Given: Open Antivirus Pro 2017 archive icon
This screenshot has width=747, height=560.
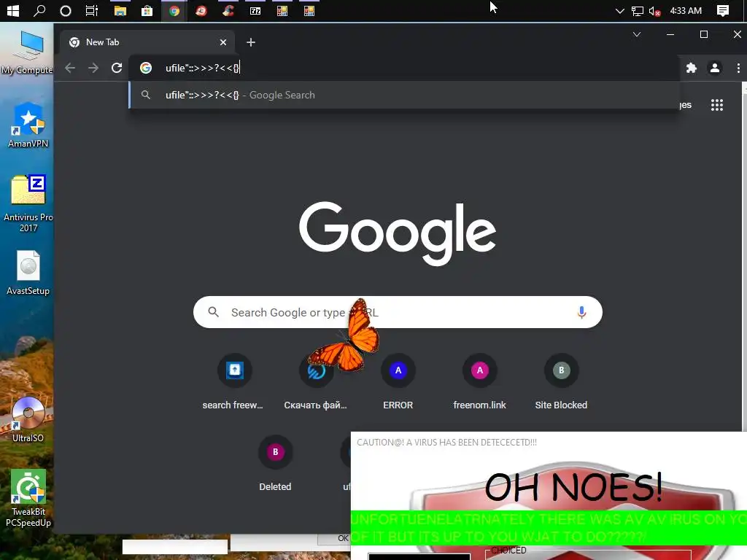Looking at the screenshot, I should tap(28, 203).
